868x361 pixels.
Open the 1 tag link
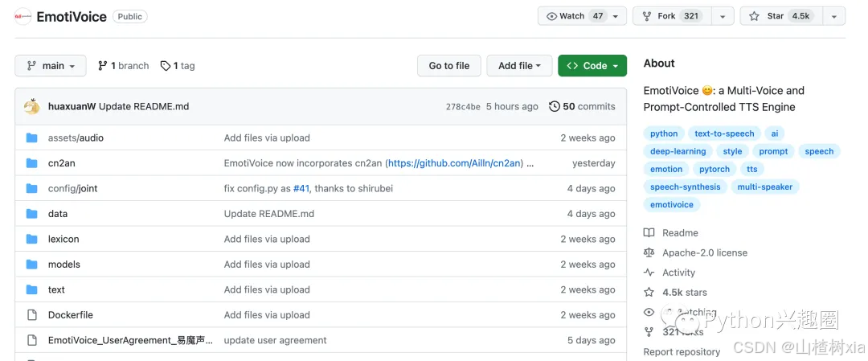point(178,66)
